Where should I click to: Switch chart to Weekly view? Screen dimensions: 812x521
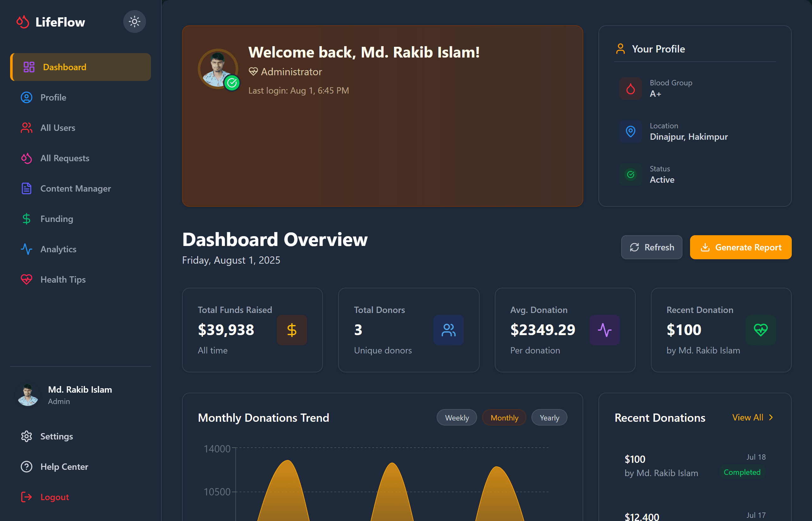[456, 418]
